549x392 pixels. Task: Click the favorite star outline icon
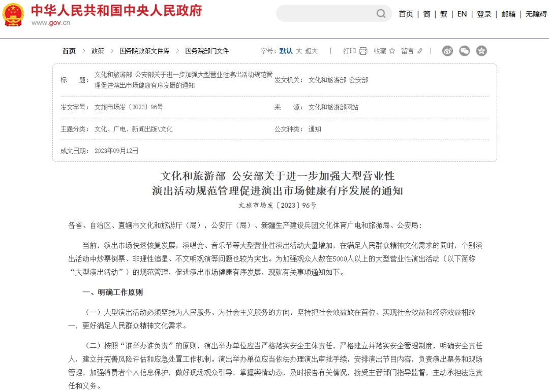click(392, 51)
